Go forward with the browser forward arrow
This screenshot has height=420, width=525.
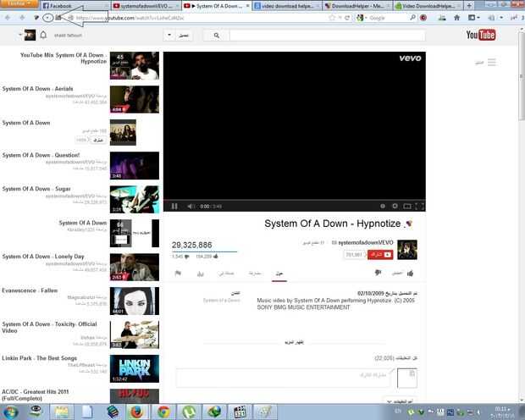click(x=22, y=18)
